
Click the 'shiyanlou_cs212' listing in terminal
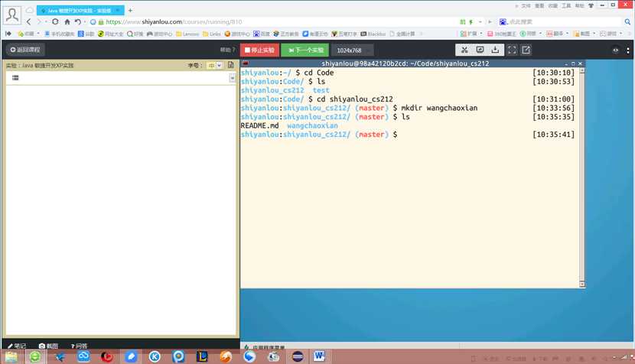click(x=272, y=90)
